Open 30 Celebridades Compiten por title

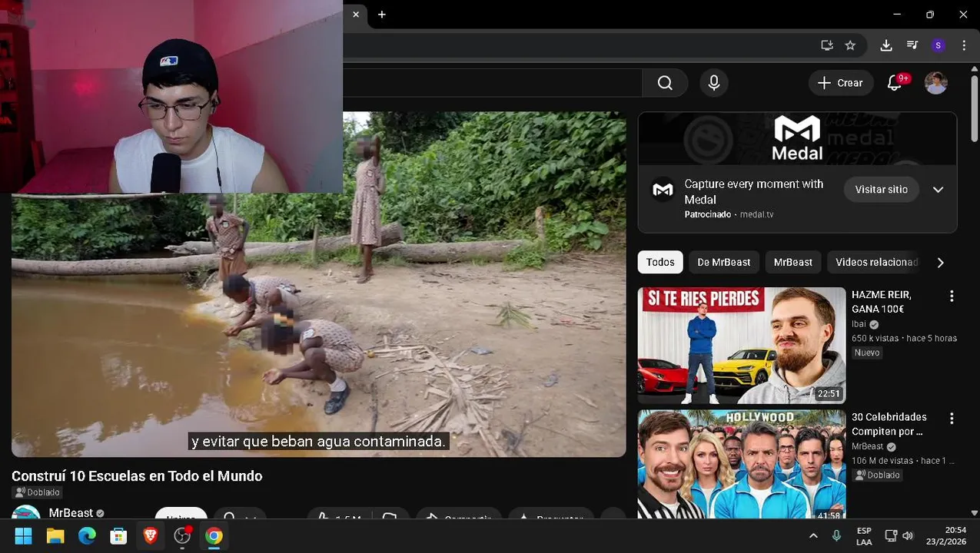coord(889,424)
